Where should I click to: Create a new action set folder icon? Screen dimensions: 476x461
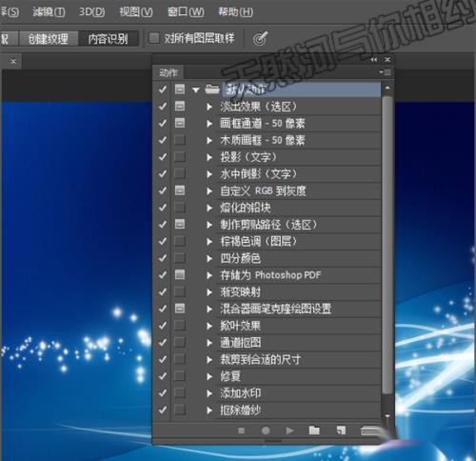coord(314,431)
